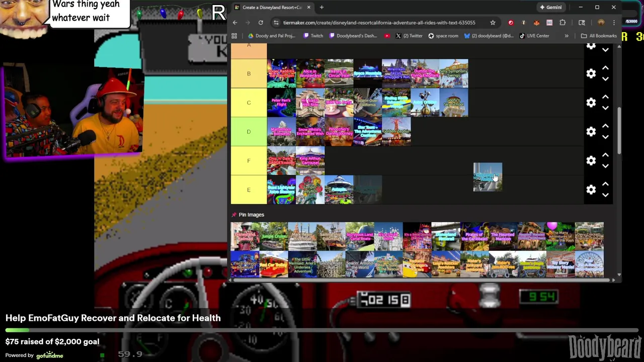The image size is (644, 362).
Task: Open the Doodybeard's Dash bookmark
Action: [353, 36]
